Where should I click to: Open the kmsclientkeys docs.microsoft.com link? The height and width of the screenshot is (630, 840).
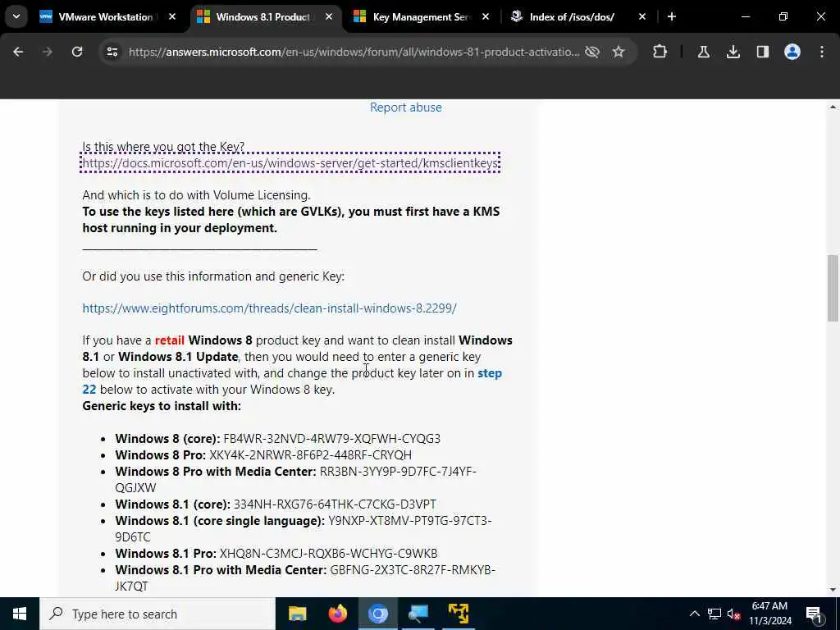290,163
